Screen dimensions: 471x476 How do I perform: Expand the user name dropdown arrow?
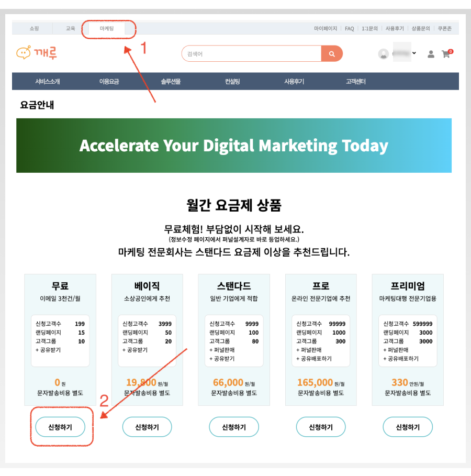(x=414, y=53)
